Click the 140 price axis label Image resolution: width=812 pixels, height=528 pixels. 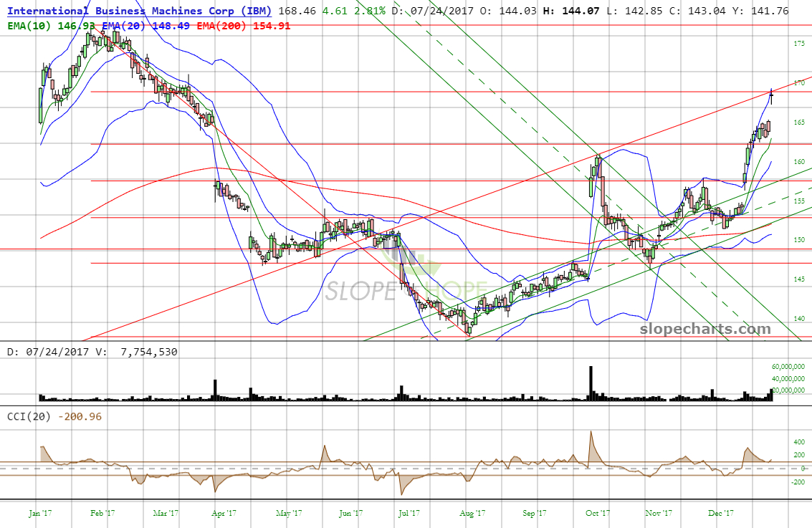click(x=799, y=318)
